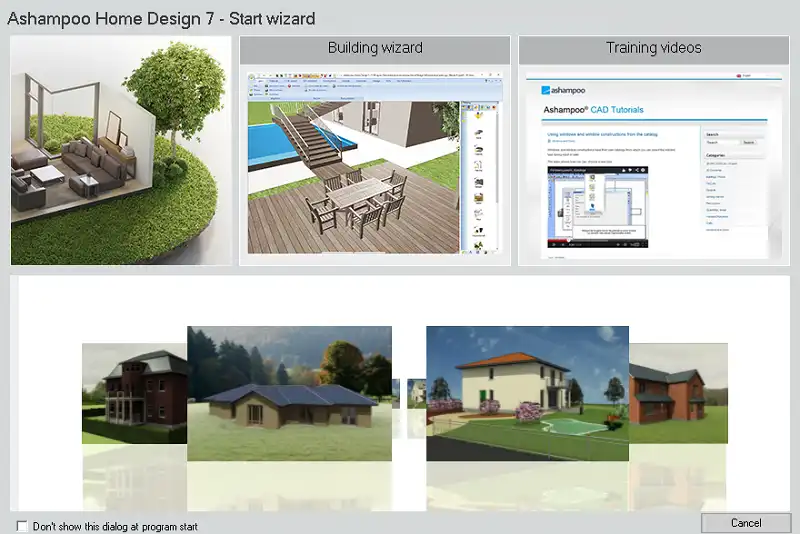
Task: Open the Training videos tile
Action: (x=654, y=48)
